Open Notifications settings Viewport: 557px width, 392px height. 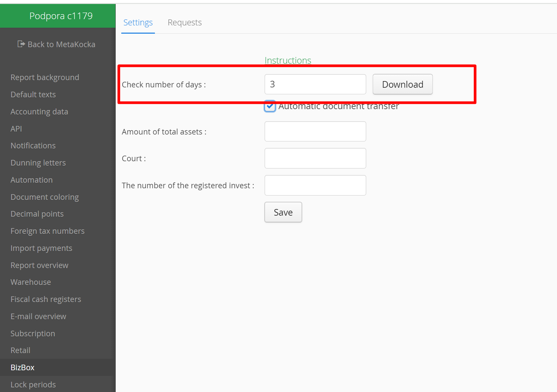click(x=33, y=146)
